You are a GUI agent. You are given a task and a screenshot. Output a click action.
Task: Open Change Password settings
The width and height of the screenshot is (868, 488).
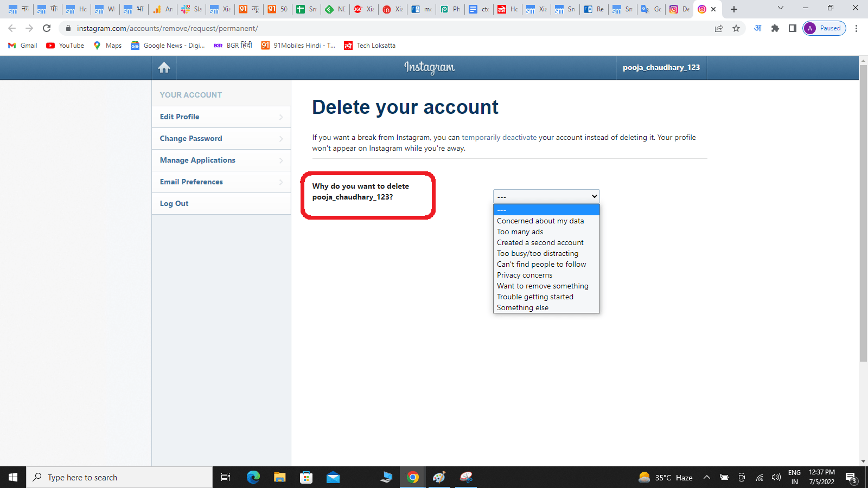coord(221,139)
